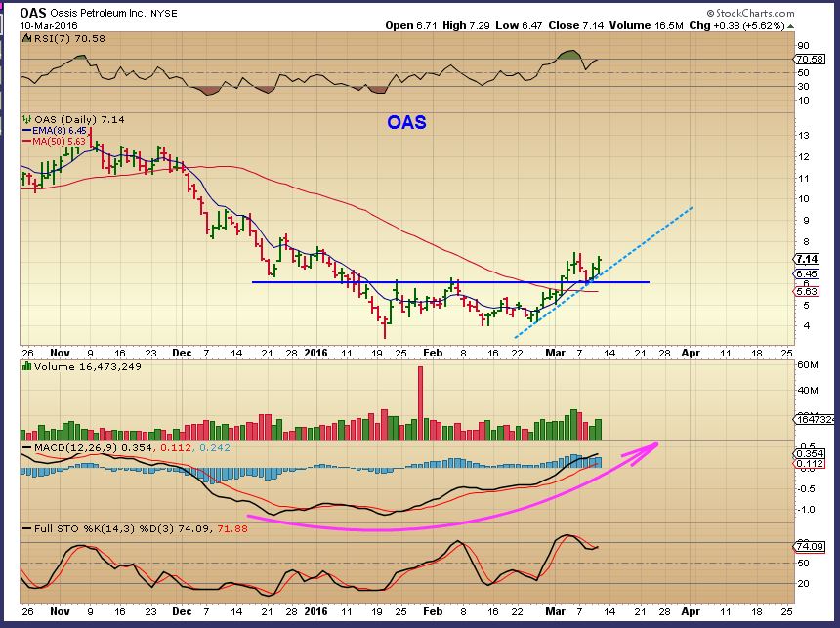Click the 60M label on the volume axis
Screen dimensions: 840x628
click(x=808, y=365)
